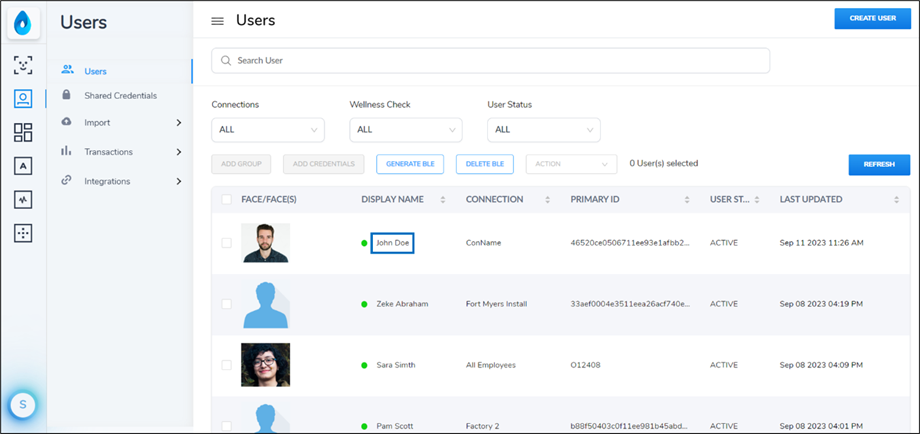Open the Connections dropdown
The height and width of the screenshot is (434, 920).
point(268,130)
